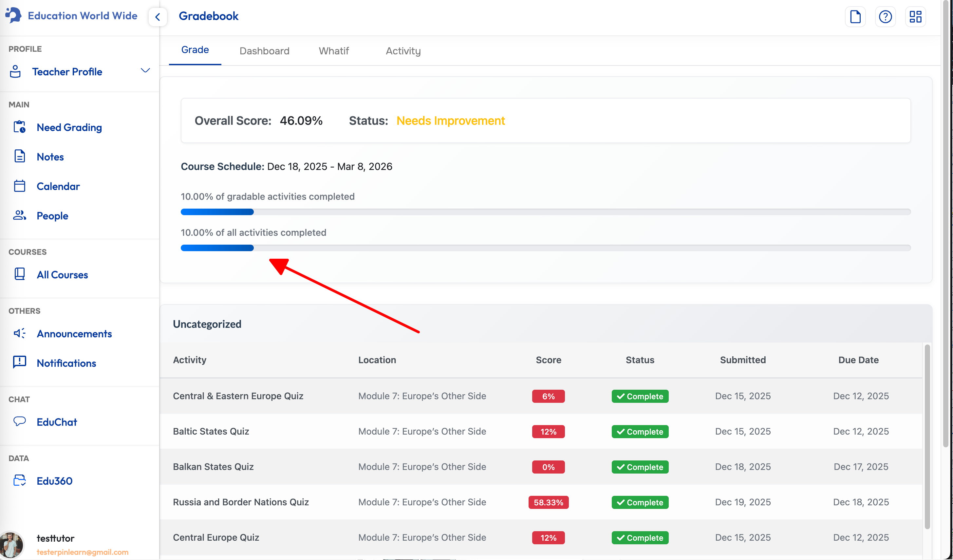Open Notes from the sidebar icon
This screenshot has width=953, height=560.
point(19,156)
